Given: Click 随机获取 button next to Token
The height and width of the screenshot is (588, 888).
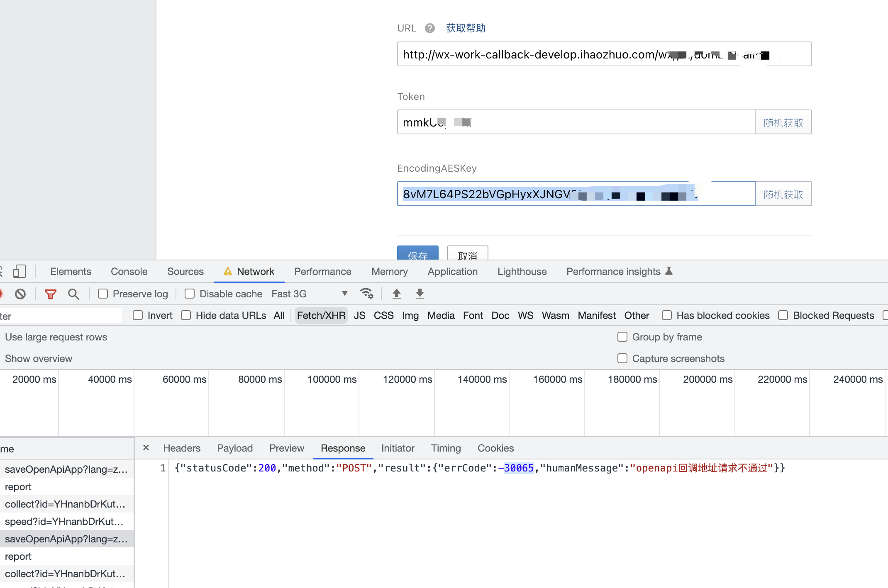Looking at the screenshot, I should pyautogui.click(x=783, y=122).
